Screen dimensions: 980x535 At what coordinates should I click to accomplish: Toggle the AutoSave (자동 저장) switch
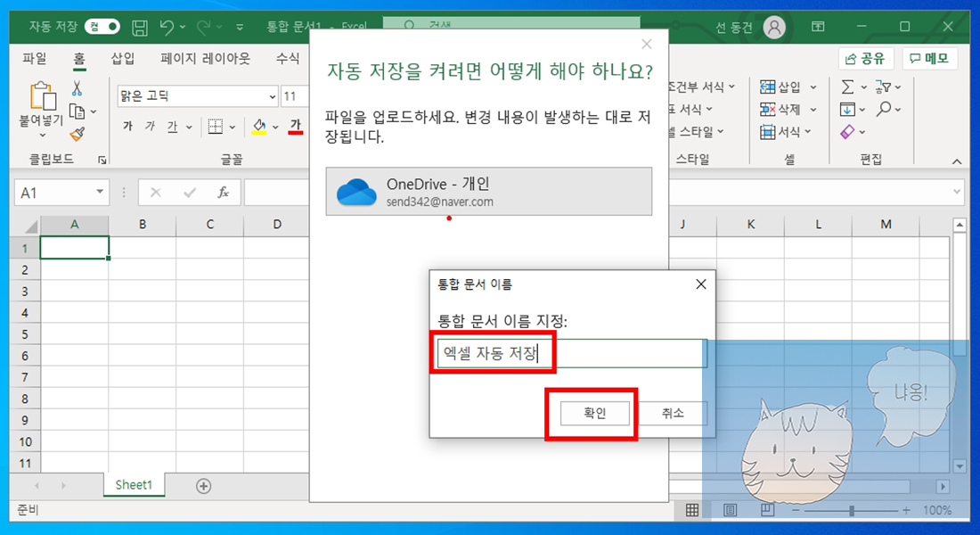coord(102,26)
